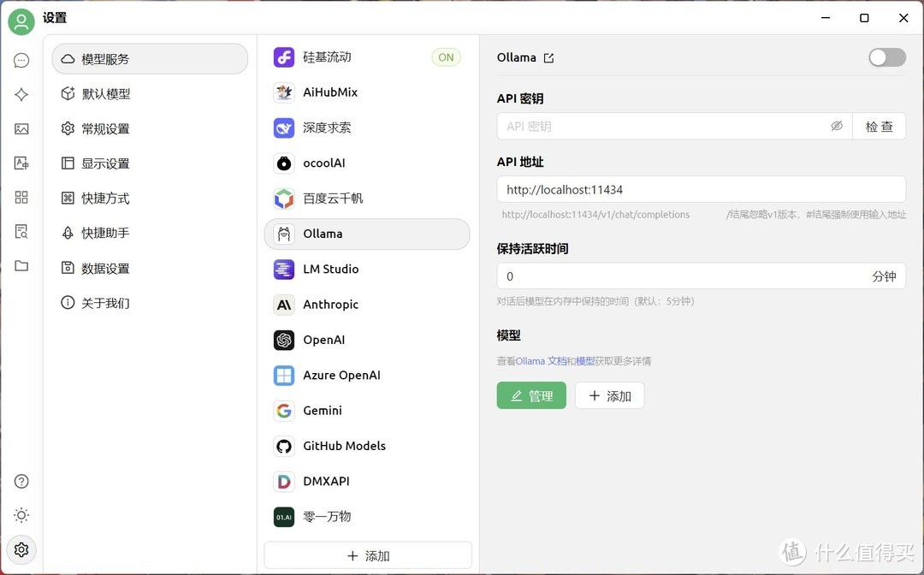Click the 硅基流动 provider icon
Screen dimensions: 924x575
284,57
